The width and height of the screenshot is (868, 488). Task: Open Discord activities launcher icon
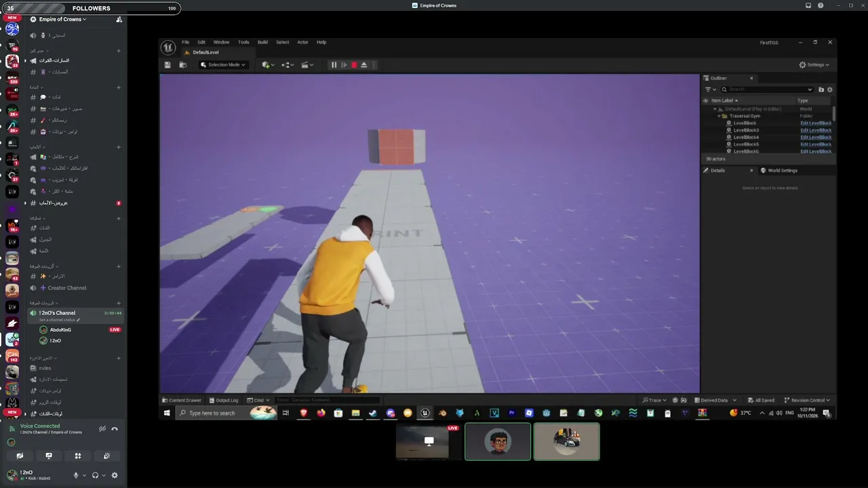point(78,456)
